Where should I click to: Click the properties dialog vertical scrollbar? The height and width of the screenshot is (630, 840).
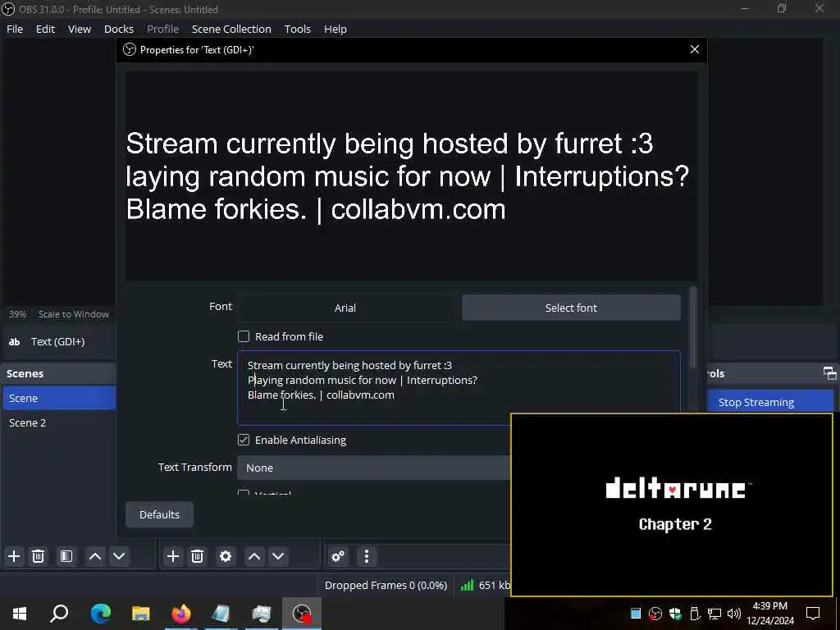[693, 328]
